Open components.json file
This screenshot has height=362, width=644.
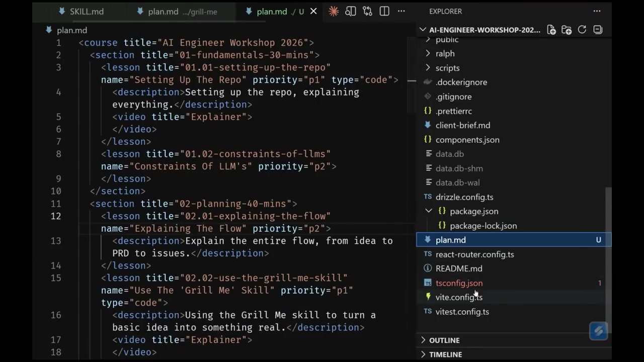[467, 140]
